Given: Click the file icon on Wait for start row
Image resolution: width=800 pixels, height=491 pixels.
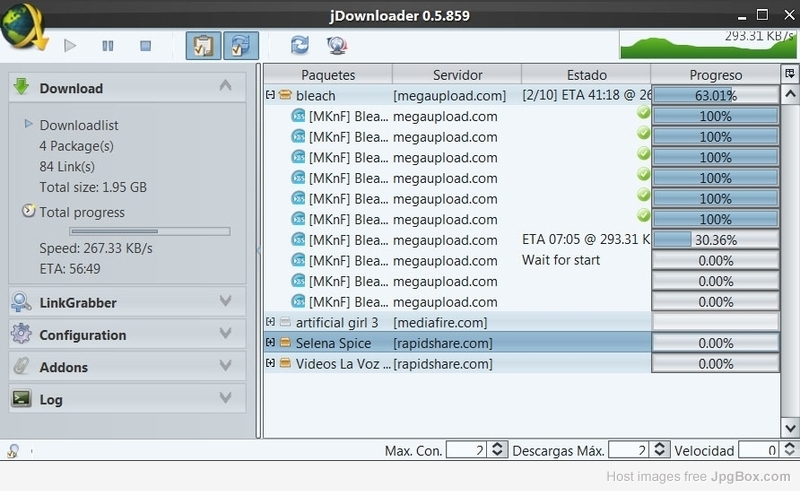Looking at the screenshot, I should [x=298, y=260].
